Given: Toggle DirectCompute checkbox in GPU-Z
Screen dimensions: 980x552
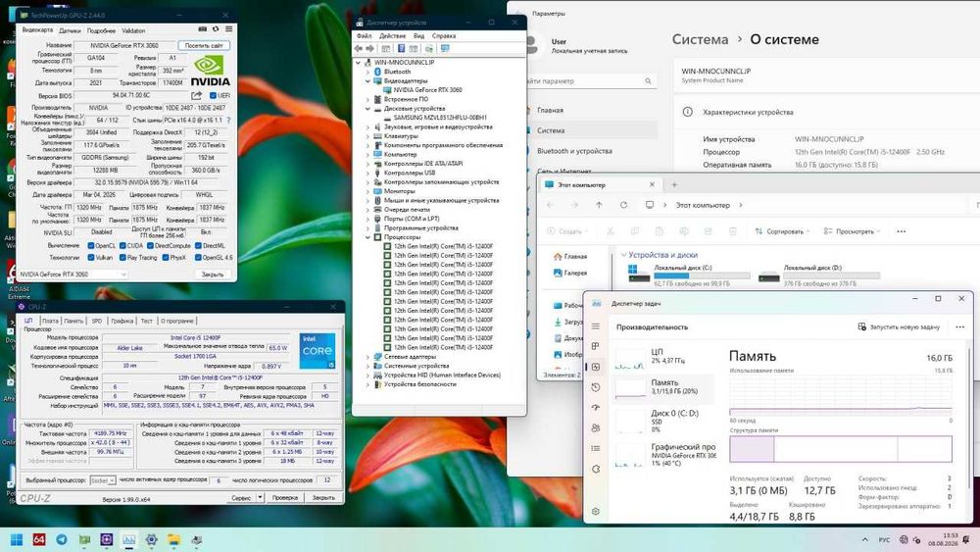Looking at the screenshot, I should 150,246.
